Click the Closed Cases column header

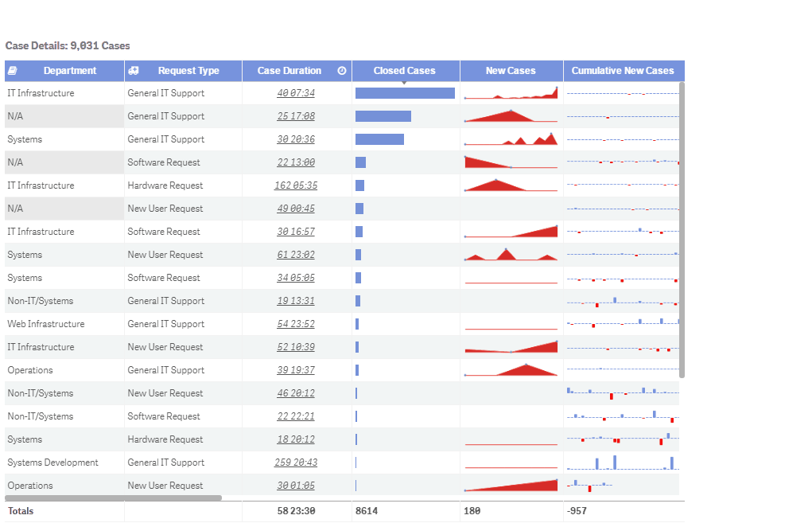point(405,71)
